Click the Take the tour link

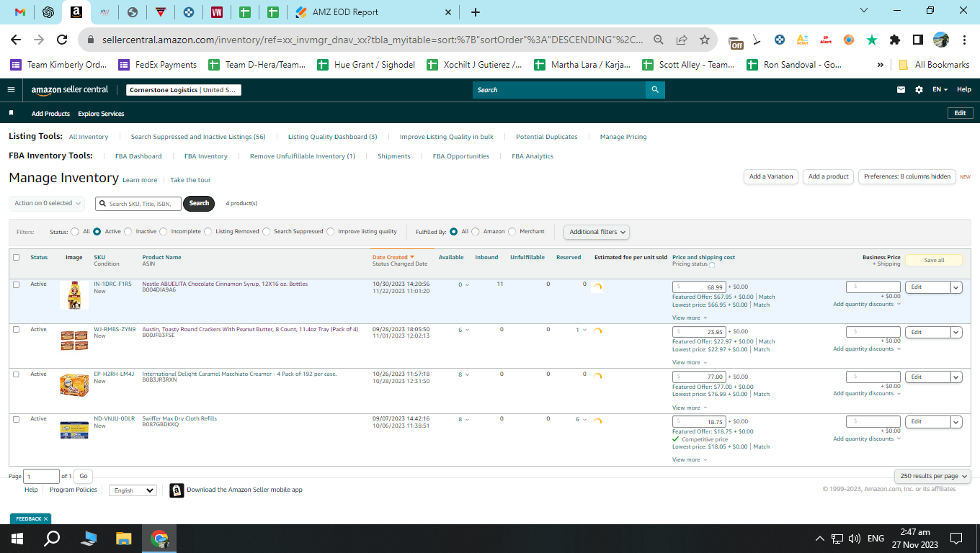[x=190, y=180]
